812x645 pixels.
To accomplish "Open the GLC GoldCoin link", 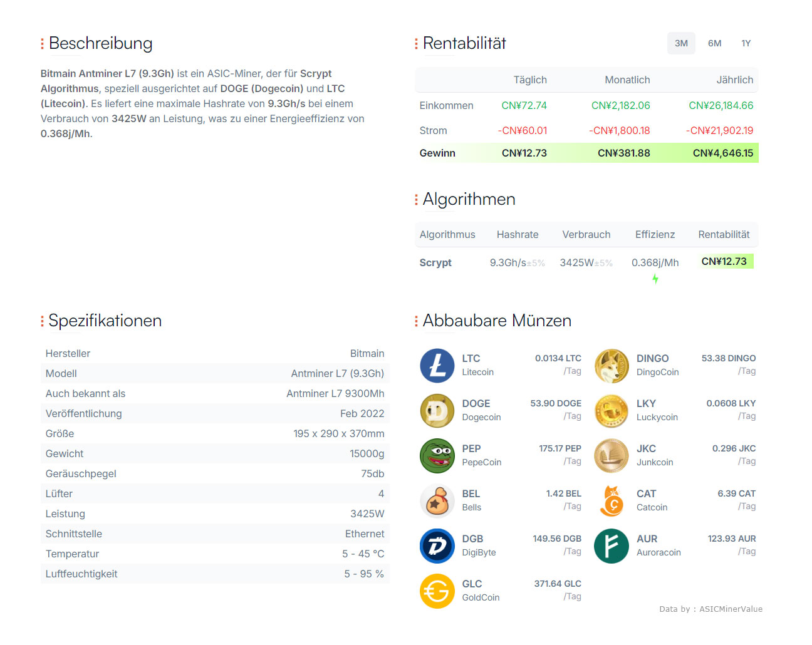I will (x=481, y=591).
